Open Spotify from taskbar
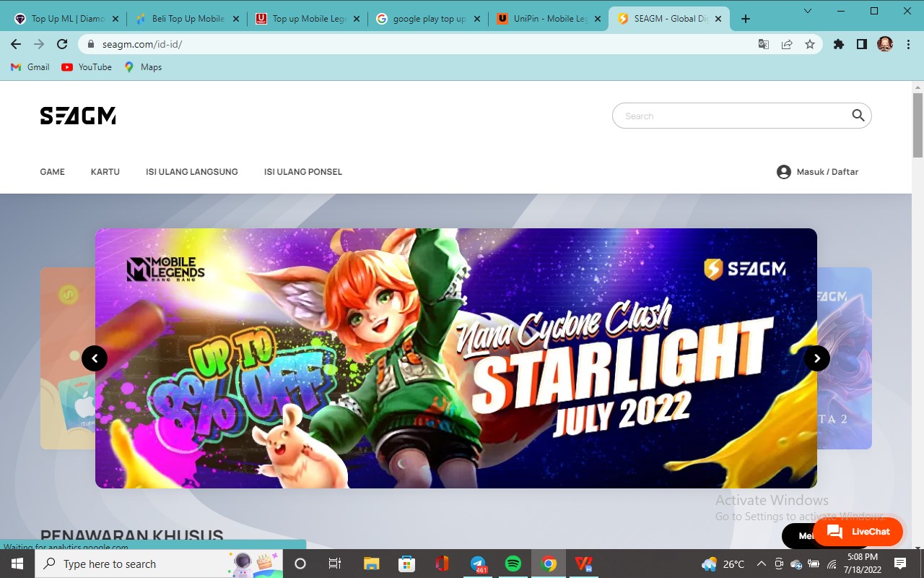 513,564
